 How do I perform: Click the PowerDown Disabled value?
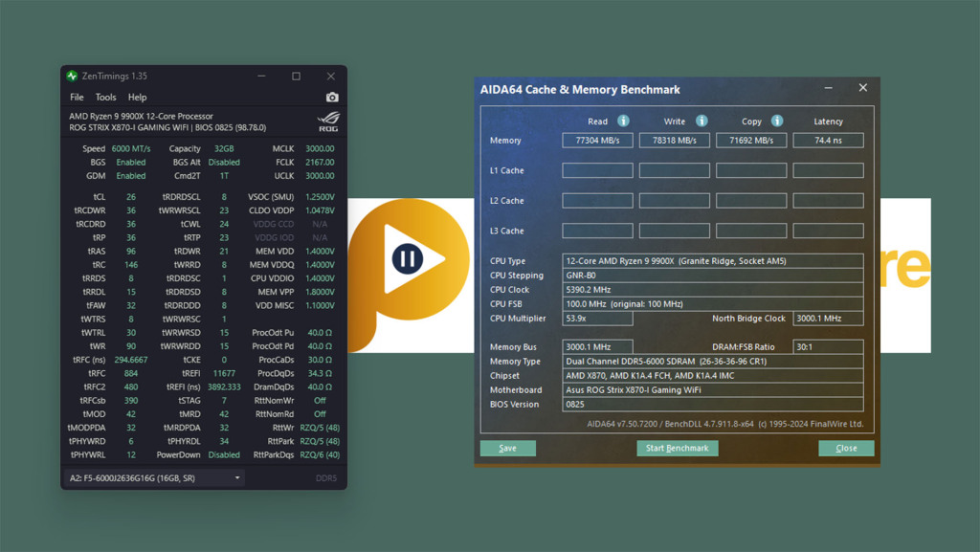click(224, 454)
